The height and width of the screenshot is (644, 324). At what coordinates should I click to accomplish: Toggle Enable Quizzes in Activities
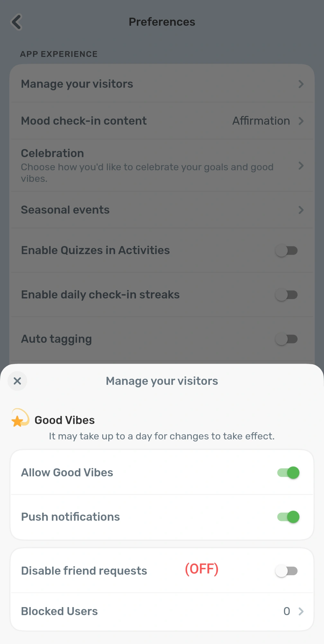[286, 251]
